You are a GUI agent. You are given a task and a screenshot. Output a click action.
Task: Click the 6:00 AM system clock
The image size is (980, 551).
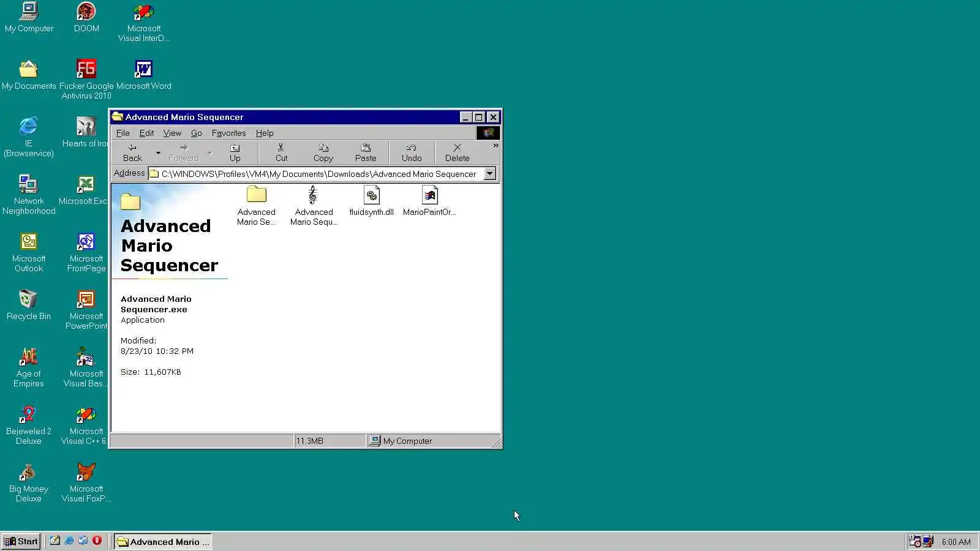coord(956,542)
